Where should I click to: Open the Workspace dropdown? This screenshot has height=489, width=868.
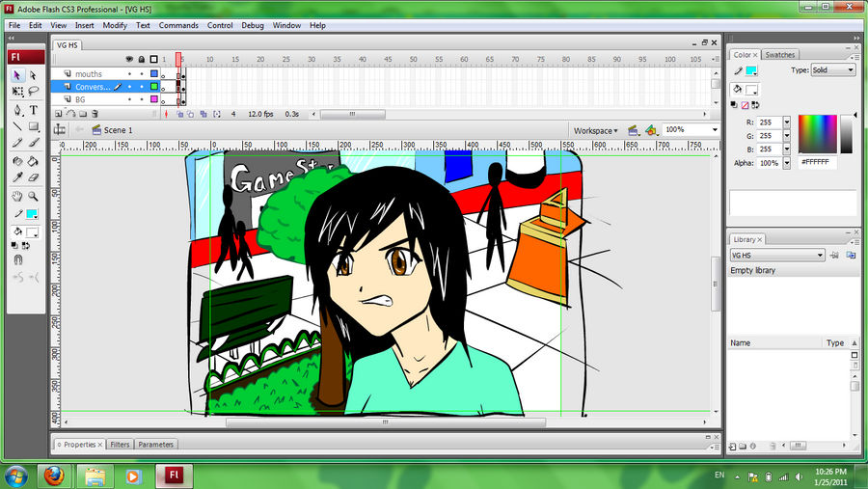[595, 131]
